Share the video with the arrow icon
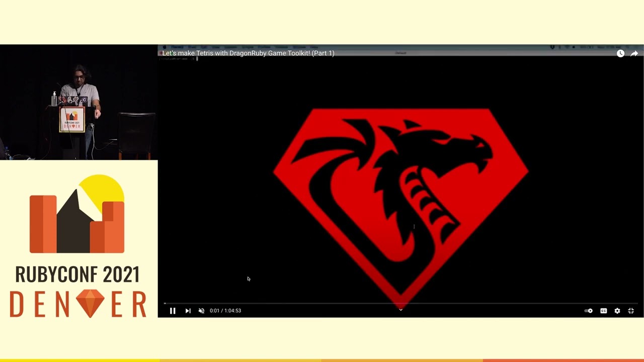Image resolution: width=644 pixels, height=362 pixels. pyautogui.click(x=634, y=53)
